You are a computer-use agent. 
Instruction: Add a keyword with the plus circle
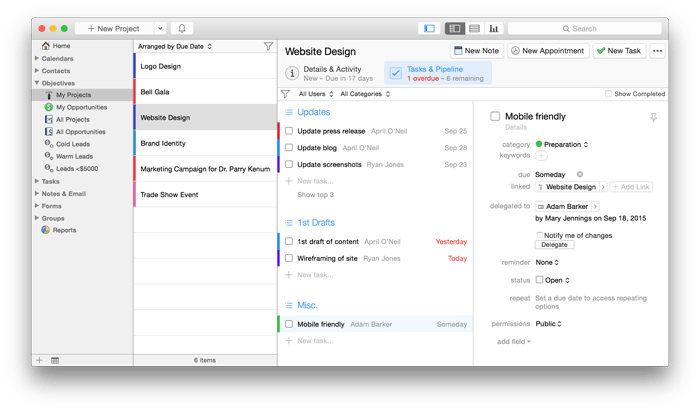[541, 155]
